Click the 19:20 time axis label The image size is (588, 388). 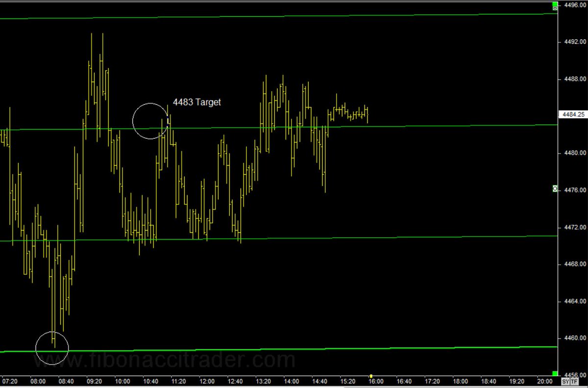coord(517,382)
